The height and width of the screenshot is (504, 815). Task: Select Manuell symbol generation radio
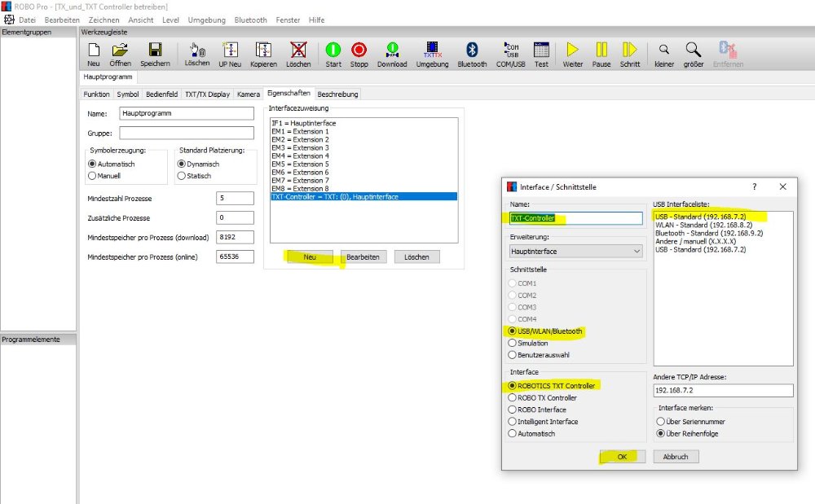pyautogui.click(x=93, y=176)
